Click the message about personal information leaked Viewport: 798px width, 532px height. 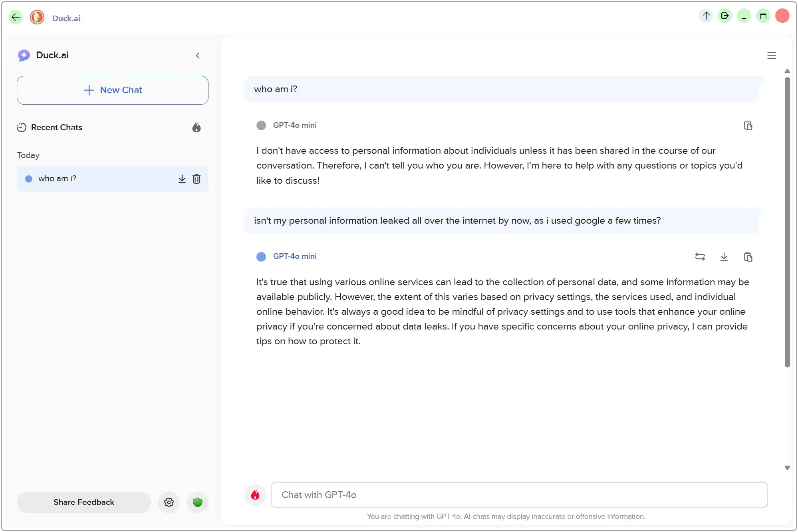[x=502, y=220]
